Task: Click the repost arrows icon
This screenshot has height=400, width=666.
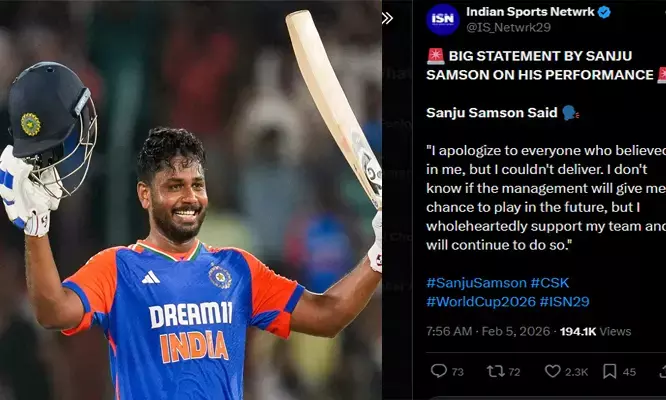Action: tap(495, 372)
